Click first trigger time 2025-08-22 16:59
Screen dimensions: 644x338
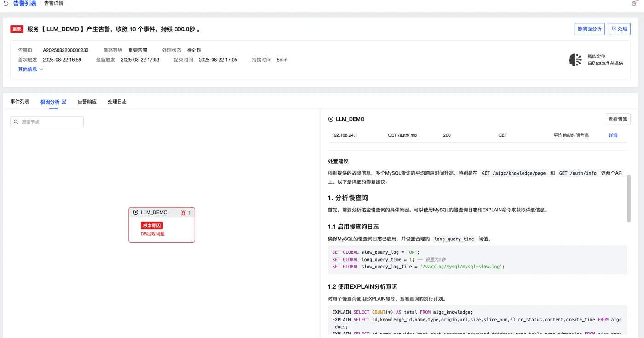click(62, 60)
